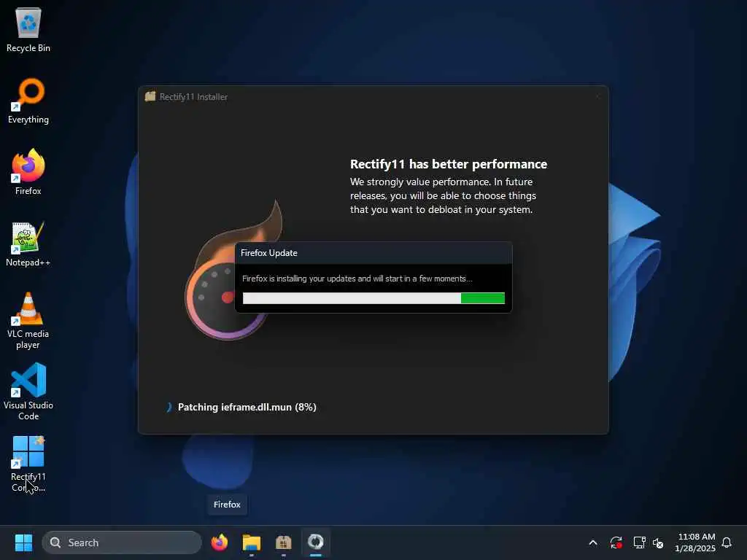The width and height of the screenshot is (747, 560).
Task: Click the Firefox Update progress bar
Action: (373, 298)
